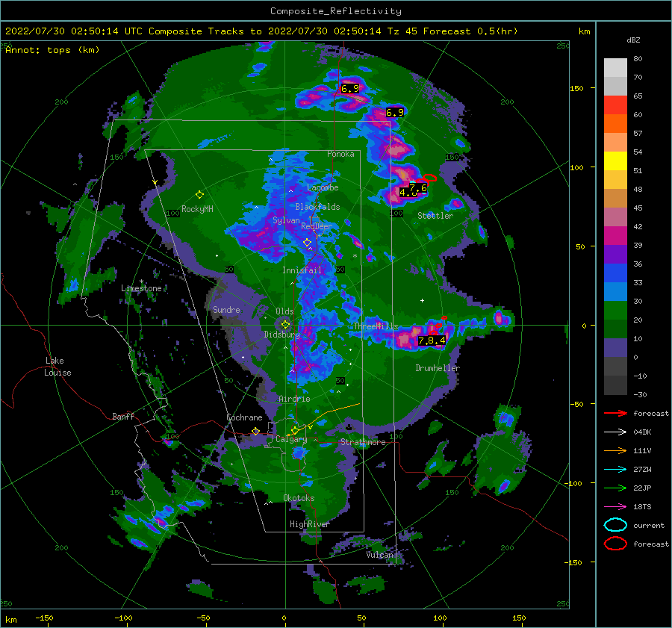Pick the bright yellow swatch in dBZ legend
Image resolution: width=672 pixels, height=628 pixels.
point(615,161)
